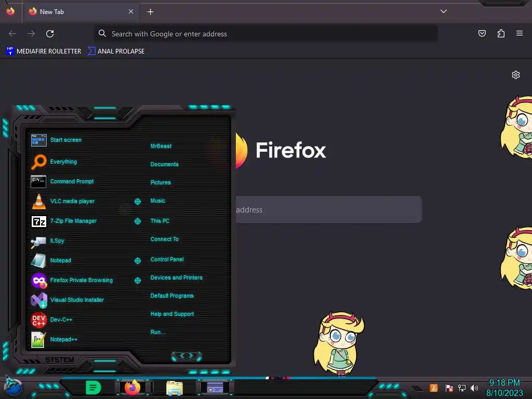Open a new tab with plus button

150,12
